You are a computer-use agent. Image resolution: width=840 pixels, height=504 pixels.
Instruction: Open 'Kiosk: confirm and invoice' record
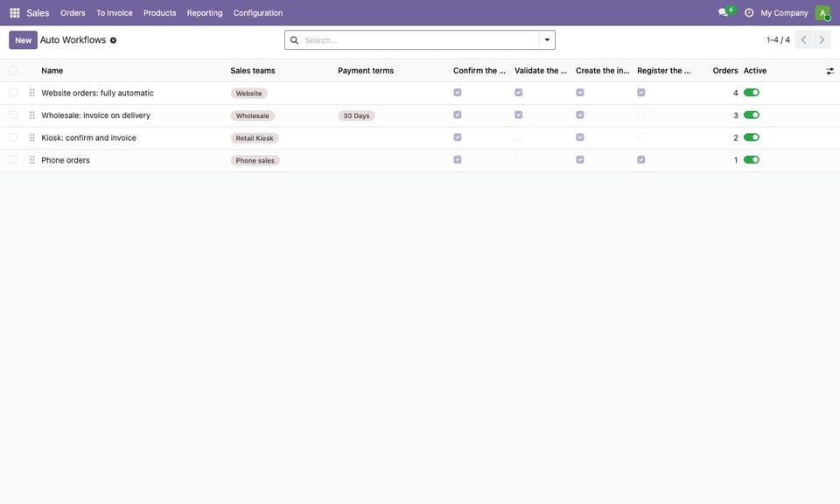[x=89, y=138]
